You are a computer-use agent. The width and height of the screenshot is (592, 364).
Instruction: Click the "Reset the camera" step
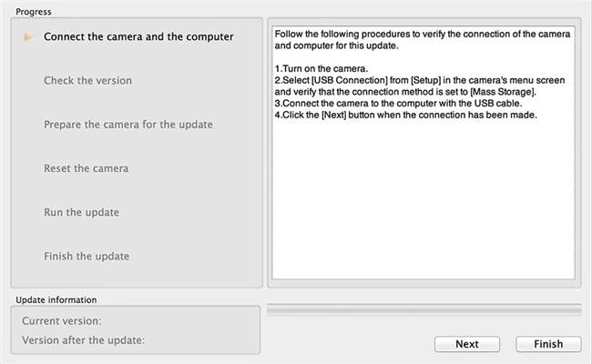pyautogui.click(x=86, y=168)
